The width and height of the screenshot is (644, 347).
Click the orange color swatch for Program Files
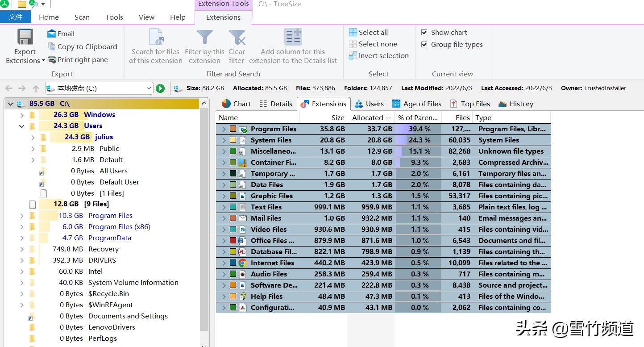point(233,129)
